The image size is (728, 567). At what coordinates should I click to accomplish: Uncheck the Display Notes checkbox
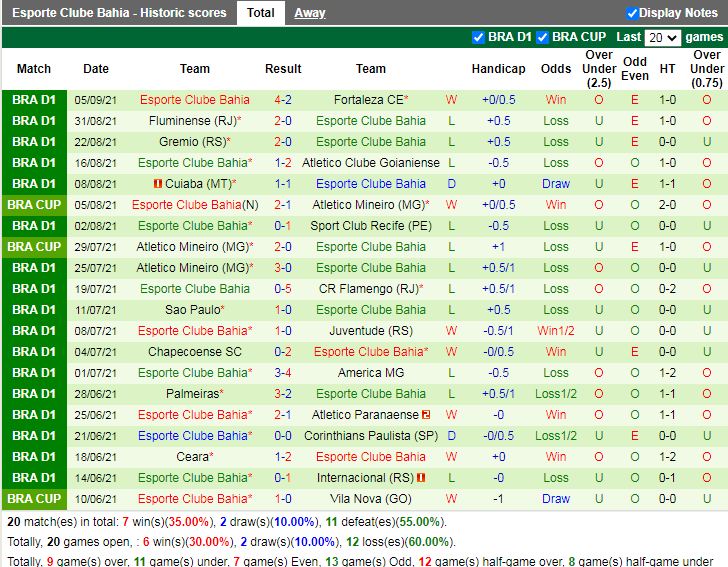click(x=632, y=13)
